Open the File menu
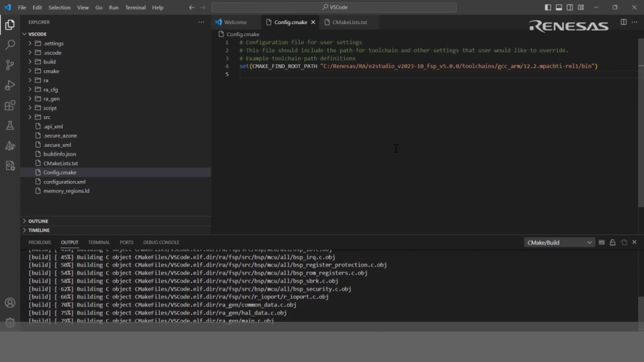Image resolution: width=644 pixels, height=362 pixels. point(21,7)
